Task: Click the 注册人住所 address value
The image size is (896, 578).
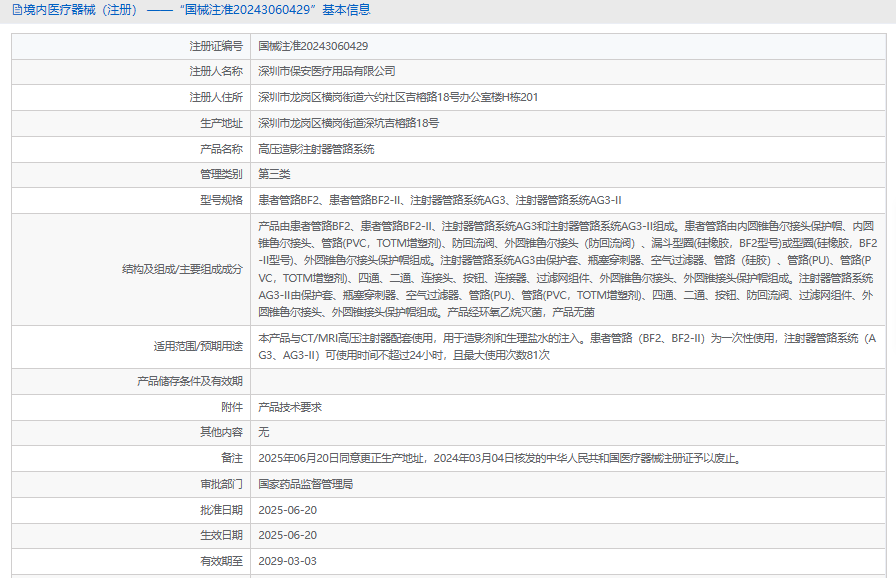Action: (398, 98)
